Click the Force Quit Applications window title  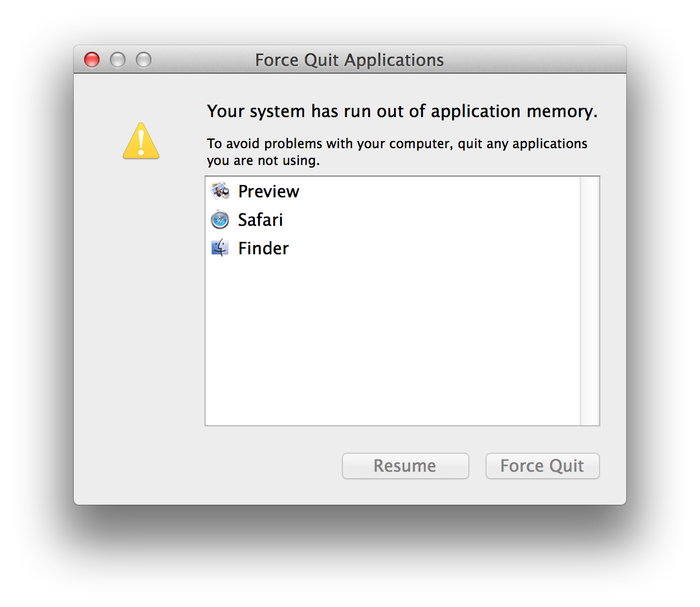point(349,60)
